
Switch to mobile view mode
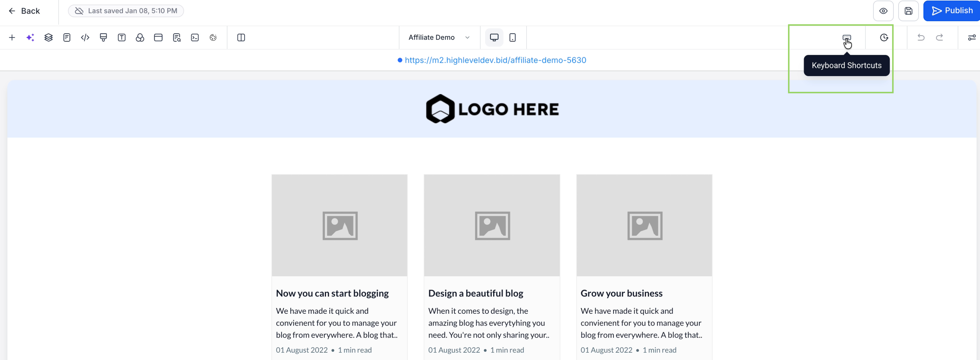click(x=512, y=37)
